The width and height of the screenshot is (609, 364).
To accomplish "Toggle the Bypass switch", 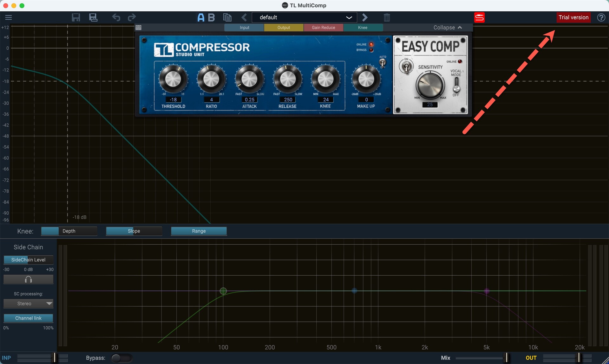I will tap(122, 358).
